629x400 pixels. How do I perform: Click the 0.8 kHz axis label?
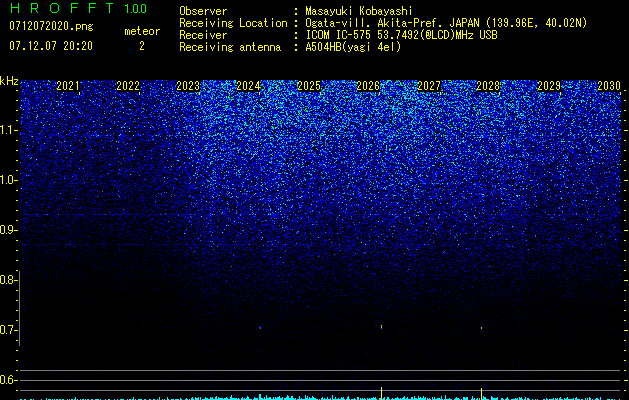pyautogui.click(x=8, y=280)
